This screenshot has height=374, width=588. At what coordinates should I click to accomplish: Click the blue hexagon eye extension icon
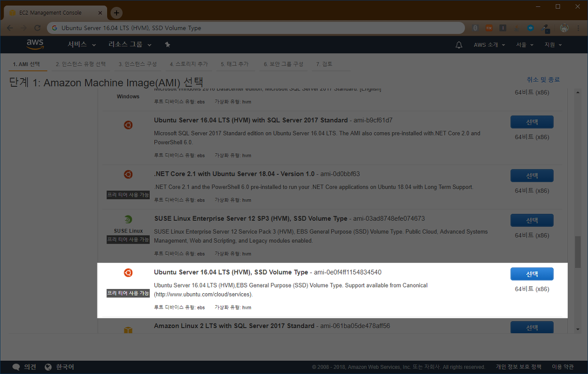pyautogui.click(x=531, y=28)
